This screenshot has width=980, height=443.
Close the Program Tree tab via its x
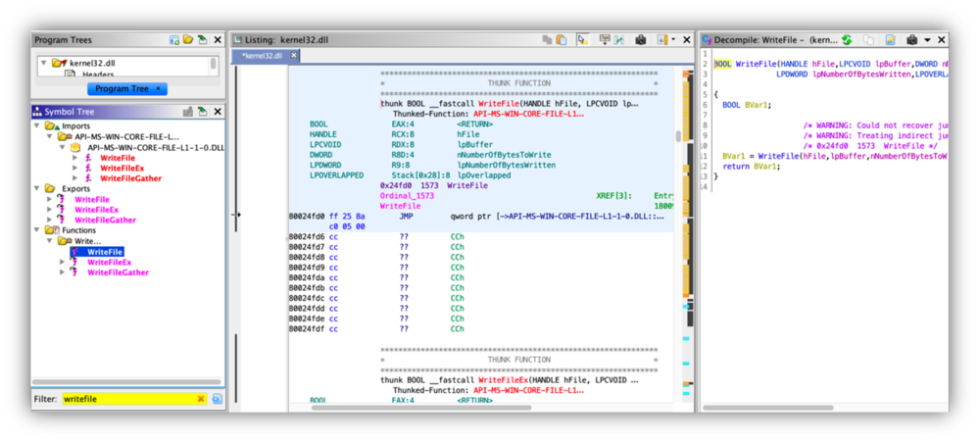(158, 89)
